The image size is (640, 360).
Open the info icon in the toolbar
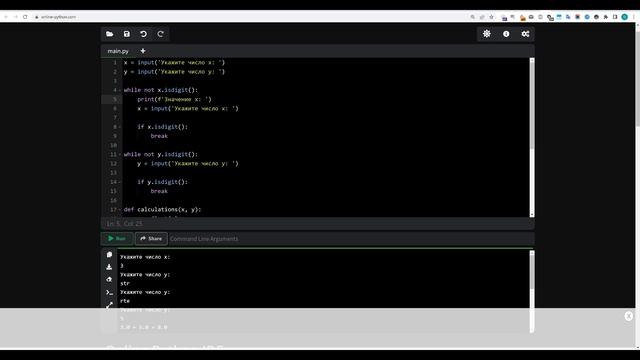tap(506, 34)
